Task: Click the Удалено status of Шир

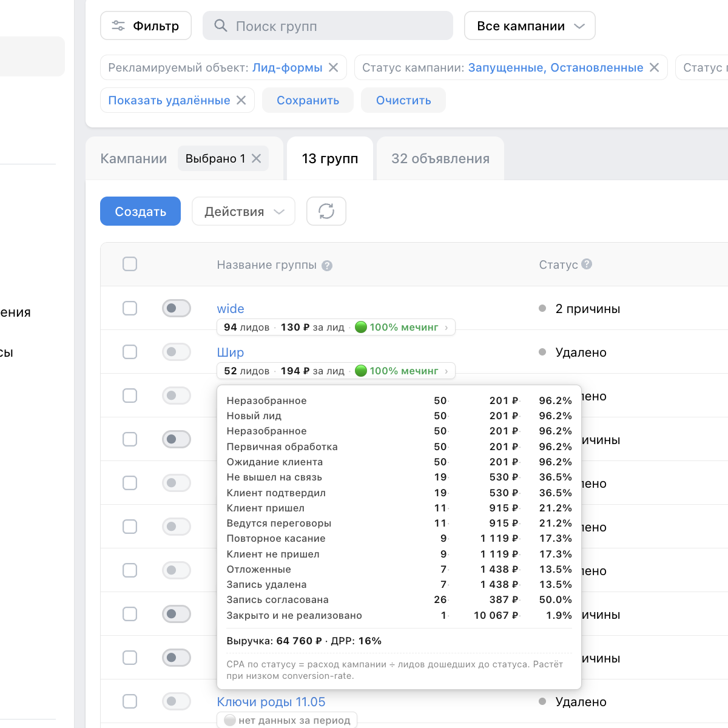Action: click(581, 352)
